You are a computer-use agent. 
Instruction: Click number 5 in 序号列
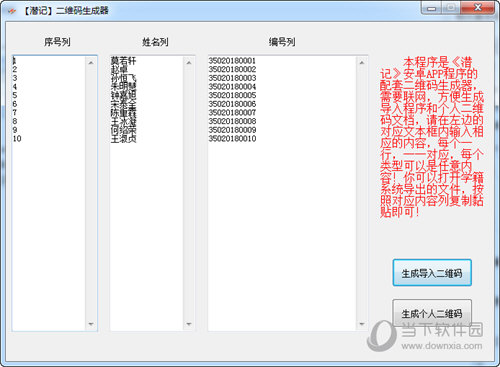coord(15,95)
